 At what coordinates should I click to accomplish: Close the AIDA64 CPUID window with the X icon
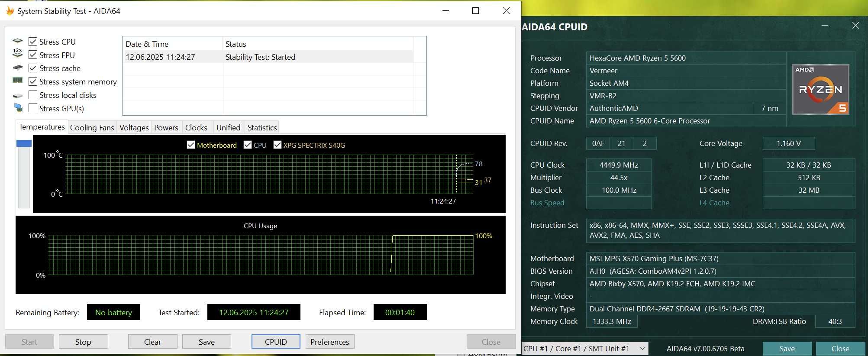(855, 26)
